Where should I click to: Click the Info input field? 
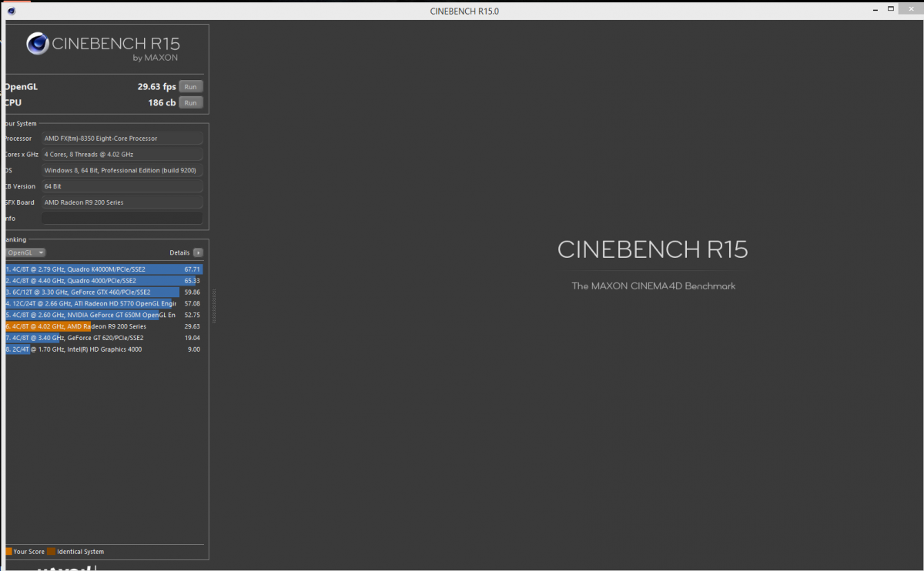(x=122, y=219)
